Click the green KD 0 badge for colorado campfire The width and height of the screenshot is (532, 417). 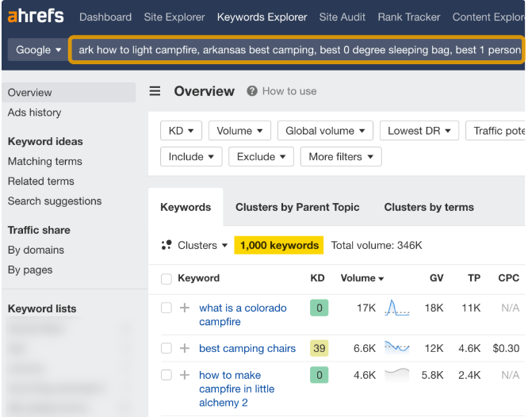(x=319, y=308)
